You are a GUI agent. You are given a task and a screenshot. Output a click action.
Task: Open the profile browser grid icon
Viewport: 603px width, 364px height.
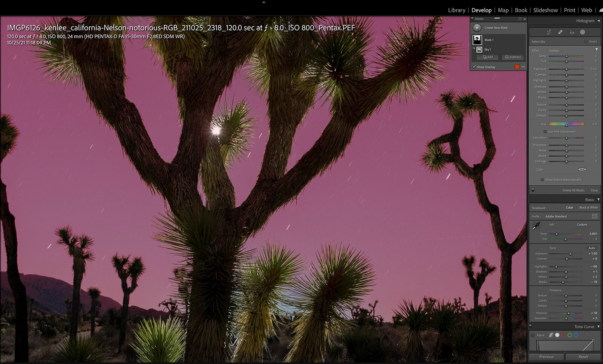[x=594, y=216]
